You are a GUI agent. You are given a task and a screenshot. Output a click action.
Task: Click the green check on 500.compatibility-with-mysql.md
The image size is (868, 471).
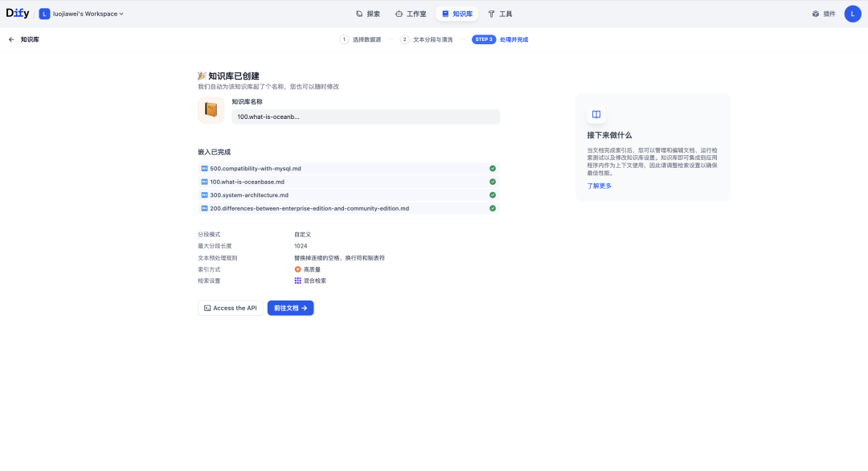coord(493,169)
